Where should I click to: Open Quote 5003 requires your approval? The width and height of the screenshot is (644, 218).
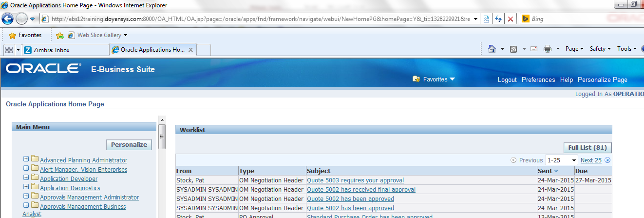pyautogui.click(x=355, y=180)
